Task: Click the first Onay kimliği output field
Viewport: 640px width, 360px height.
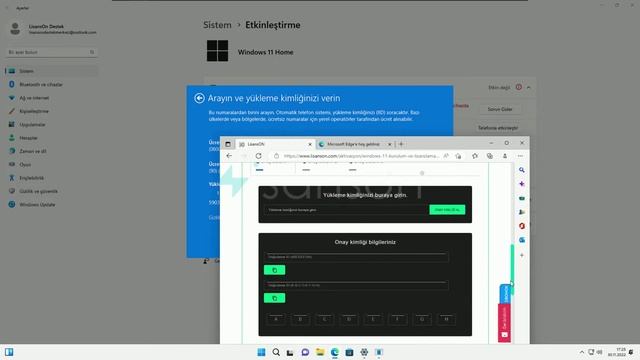Action: tap(356, 257)
